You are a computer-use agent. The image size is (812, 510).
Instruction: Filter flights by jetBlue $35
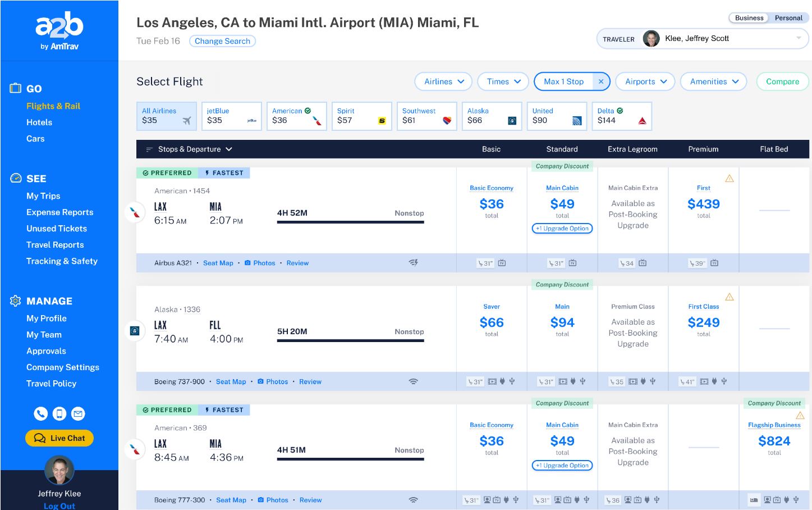click(232, 116)
